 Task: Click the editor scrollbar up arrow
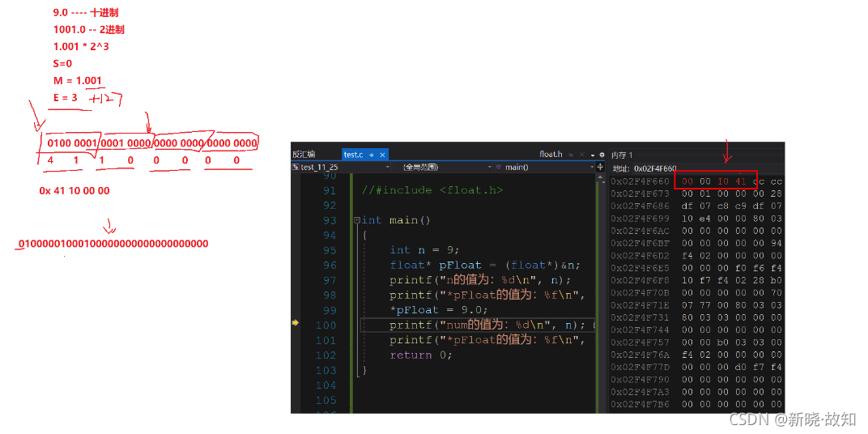click(600, 177)
